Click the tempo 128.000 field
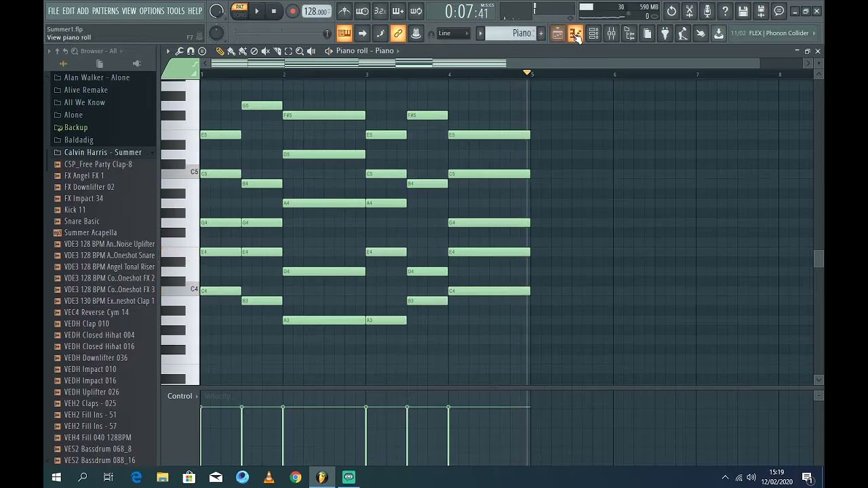The width and height of the screenshot is (868, 488). pos(316,11)
